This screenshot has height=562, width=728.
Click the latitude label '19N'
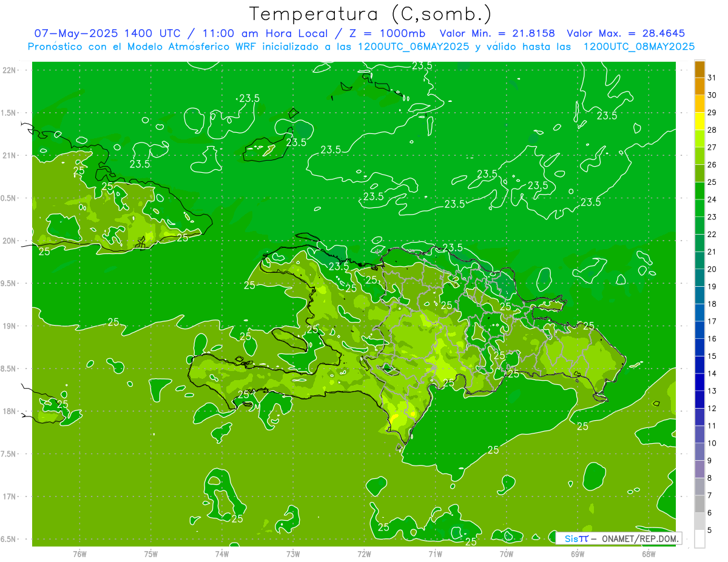point(8,326)
